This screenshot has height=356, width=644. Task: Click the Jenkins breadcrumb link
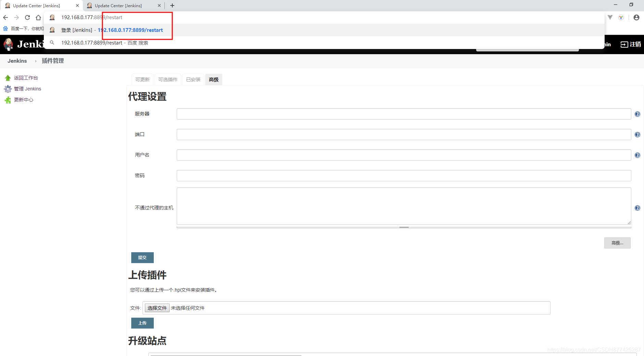tap(17, 61)
